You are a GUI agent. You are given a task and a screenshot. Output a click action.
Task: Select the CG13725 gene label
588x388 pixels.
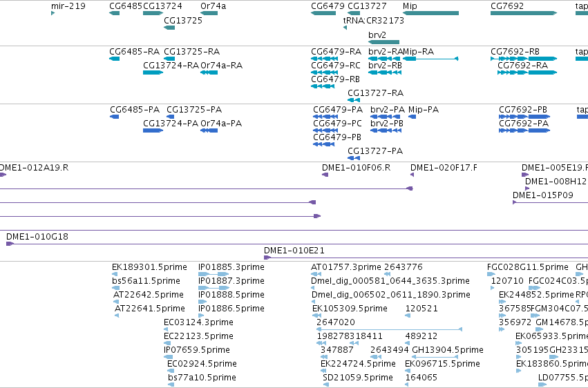[183, 20]
